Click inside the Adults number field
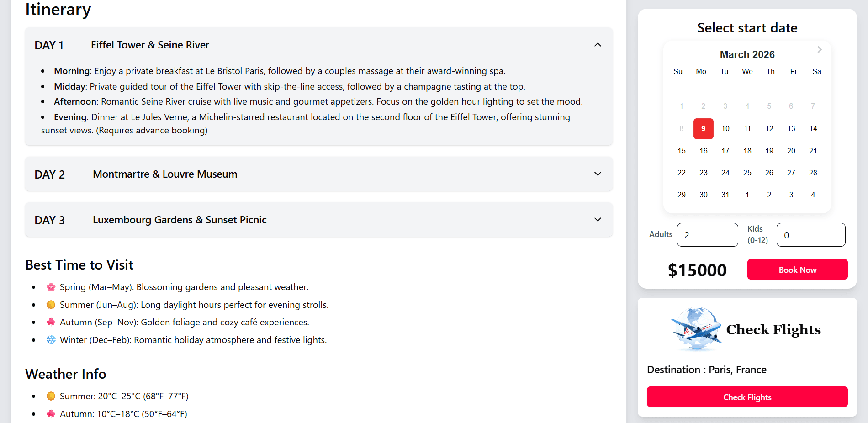This screenshot has width=868, height=423. [x=707, y=235]
